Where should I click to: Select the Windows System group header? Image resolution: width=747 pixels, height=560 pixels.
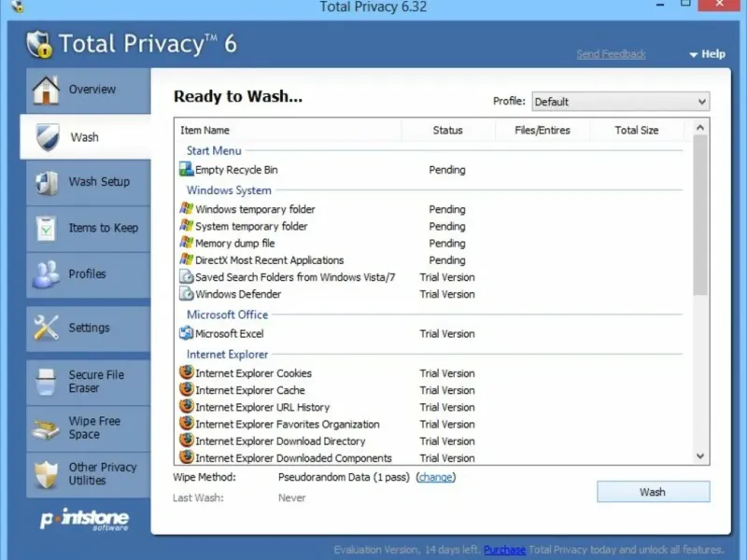(229, 190)
